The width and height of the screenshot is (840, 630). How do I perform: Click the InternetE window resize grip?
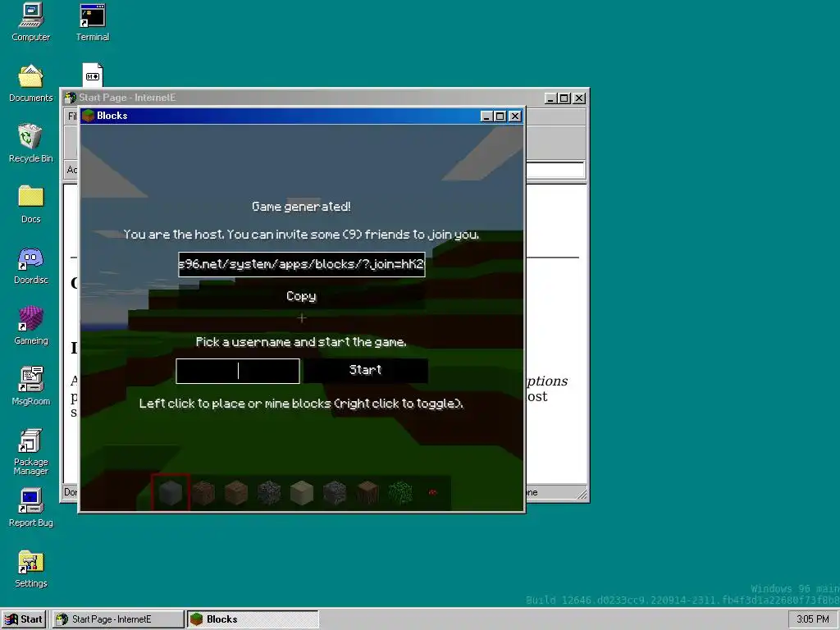click(582, 495)
